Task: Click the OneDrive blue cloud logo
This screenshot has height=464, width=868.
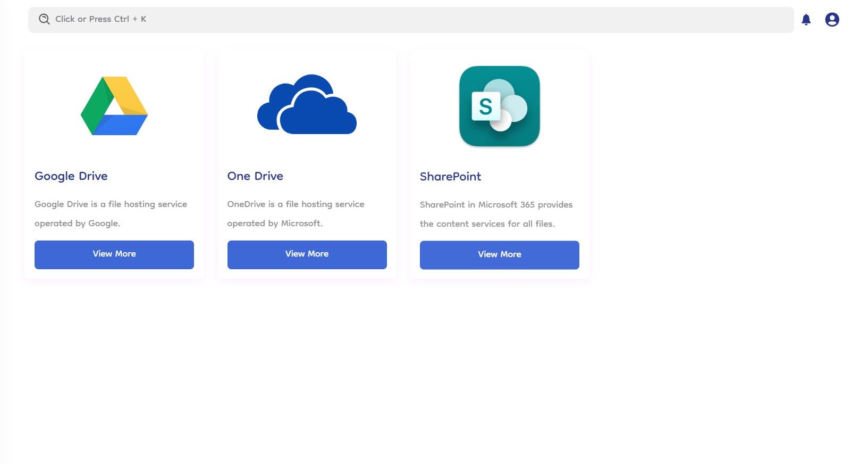Action: tap(307, 105)
